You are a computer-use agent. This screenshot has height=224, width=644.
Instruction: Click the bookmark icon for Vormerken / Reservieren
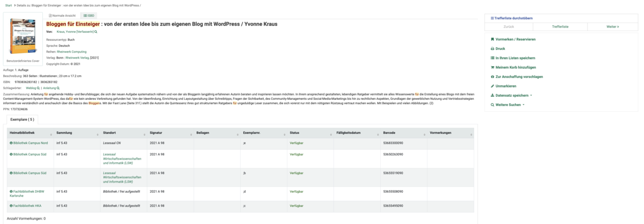493,39
